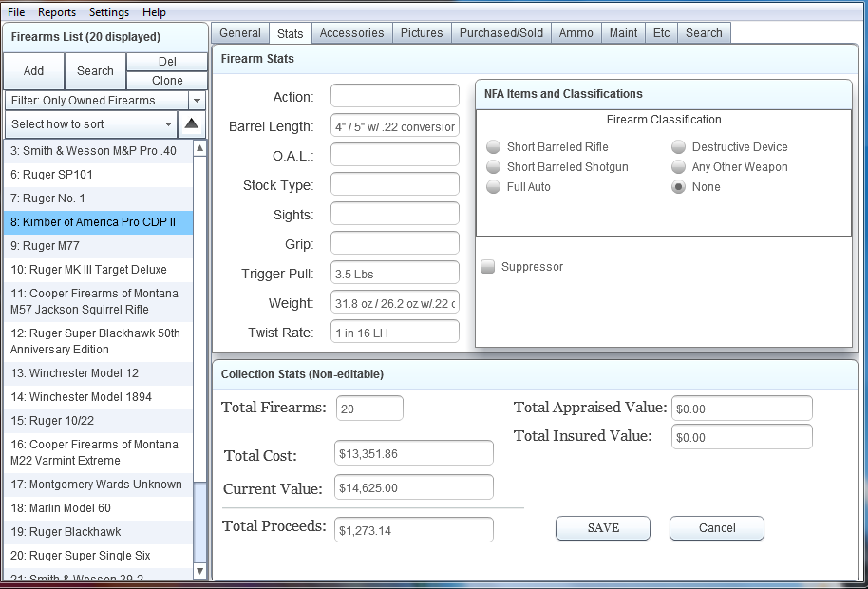Select 7: Ruger No. 1
This screenshot has height=589, width=868.
tap(99, 199)
